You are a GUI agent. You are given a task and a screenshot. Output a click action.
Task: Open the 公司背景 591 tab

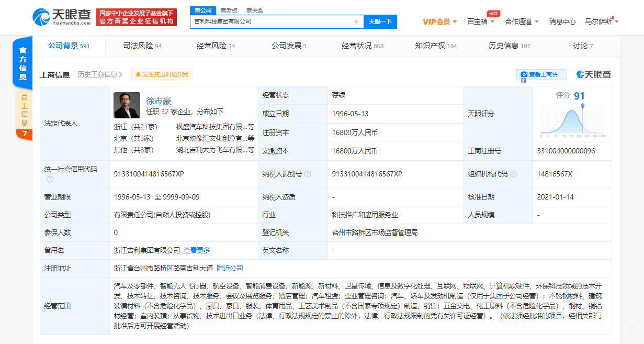69,46
